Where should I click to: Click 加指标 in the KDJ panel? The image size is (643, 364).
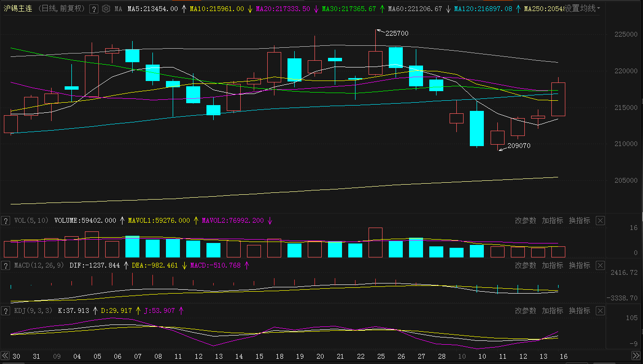click(x=552, y=310)
